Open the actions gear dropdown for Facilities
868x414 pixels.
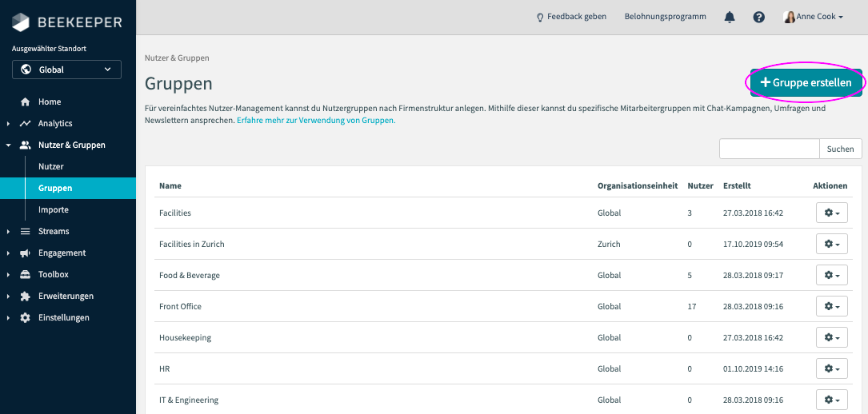pos(831,213)
